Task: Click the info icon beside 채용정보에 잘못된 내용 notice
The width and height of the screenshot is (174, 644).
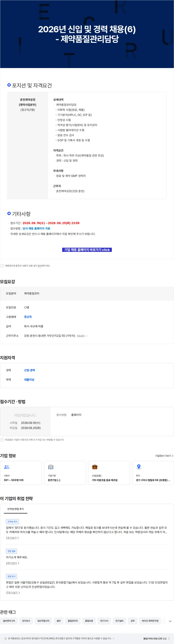Action: coord(2,266)
